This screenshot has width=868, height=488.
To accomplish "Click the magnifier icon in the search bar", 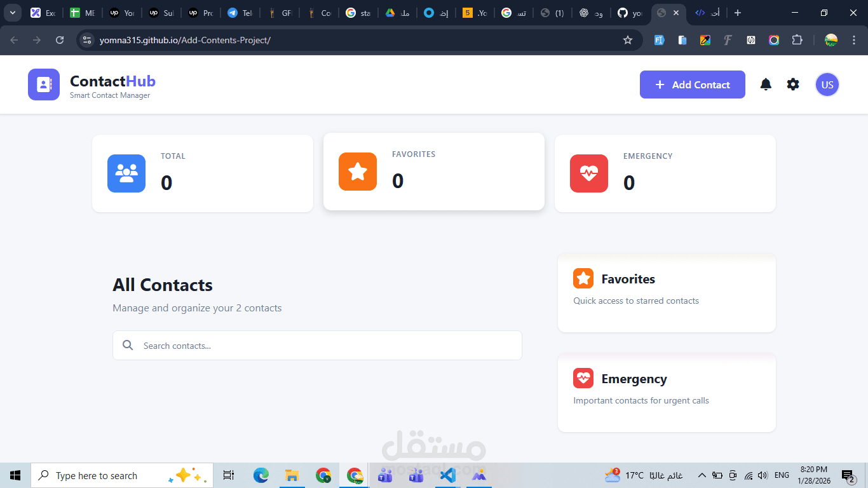I will pyautogui.click(x=128, y=345).
